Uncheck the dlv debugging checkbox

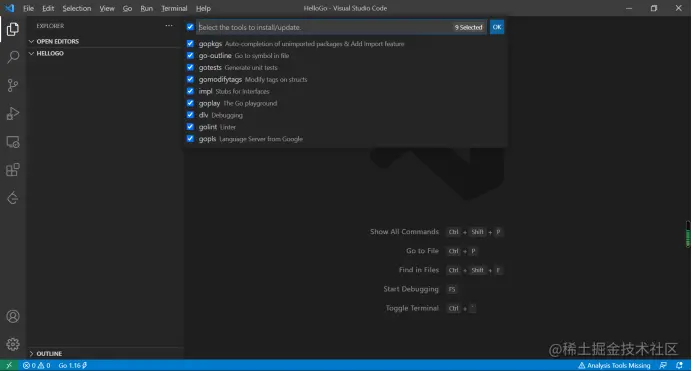tap(190, 115)
